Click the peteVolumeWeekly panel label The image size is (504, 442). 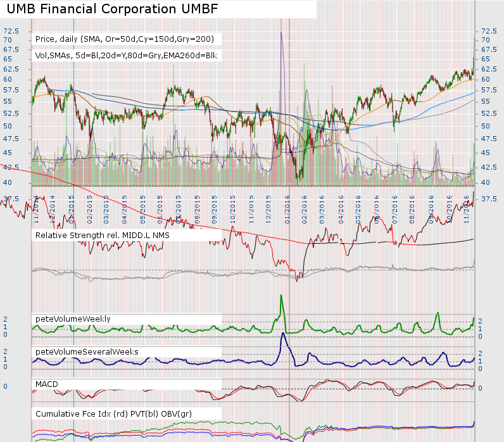pos(73,319)
